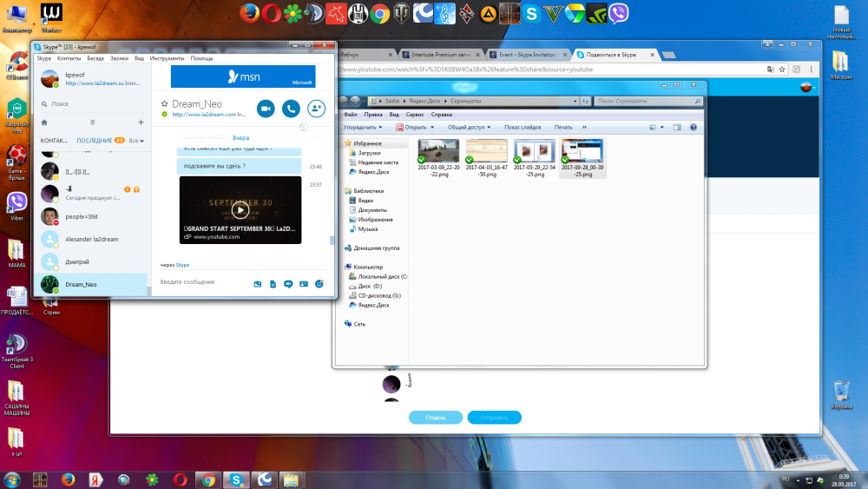Switch to the 'ПОСЛЕДНИЕ' tab in Skype
This screenshot has height=489, width=868.
click(94, 140)
